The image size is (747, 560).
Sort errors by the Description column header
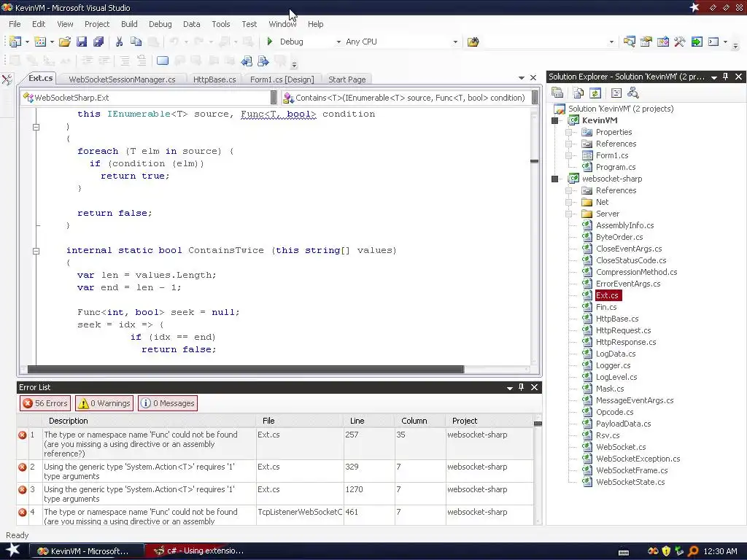point(149,421)
